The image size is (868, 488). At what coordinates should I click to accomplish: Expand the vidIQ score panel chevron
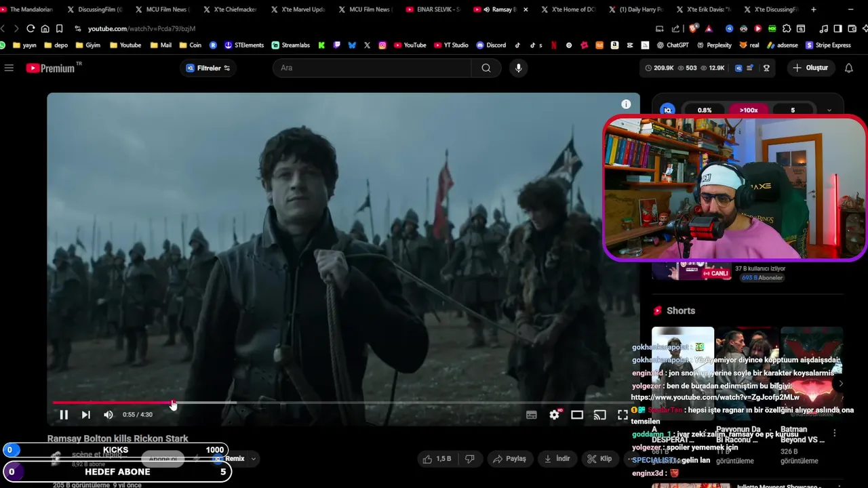pos(829,110)
